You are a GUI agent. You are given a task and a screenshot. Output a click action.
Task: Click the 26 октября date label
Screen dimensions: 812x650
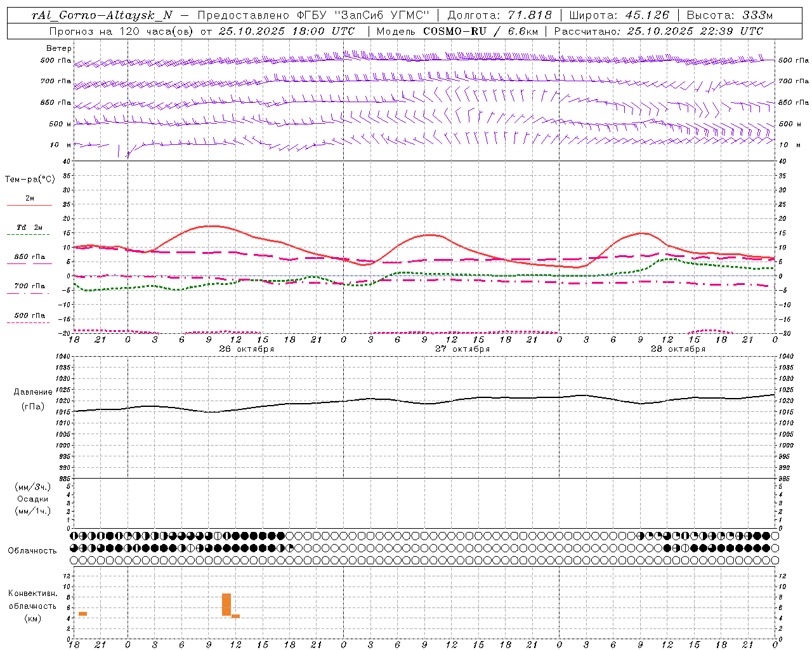(x=247, y=349)
